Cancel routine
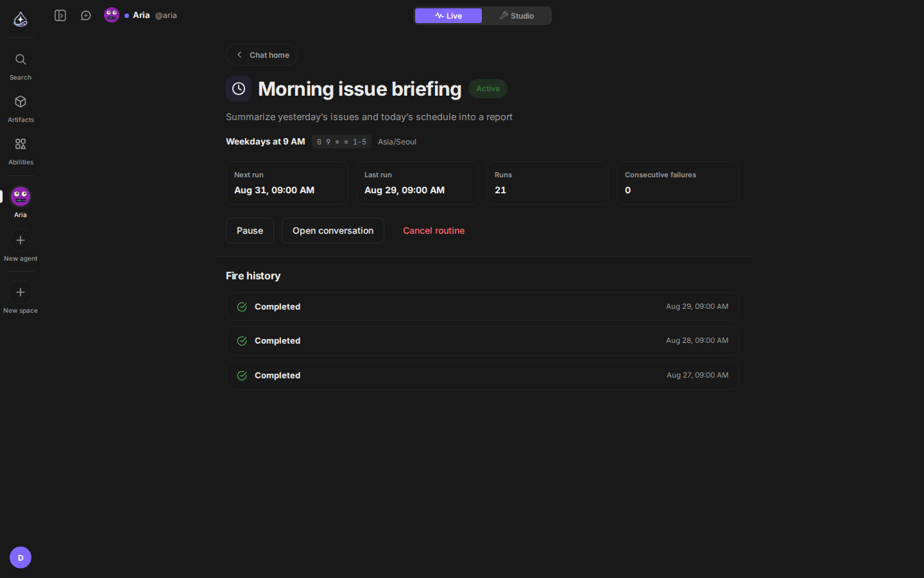 coord(434,231)
